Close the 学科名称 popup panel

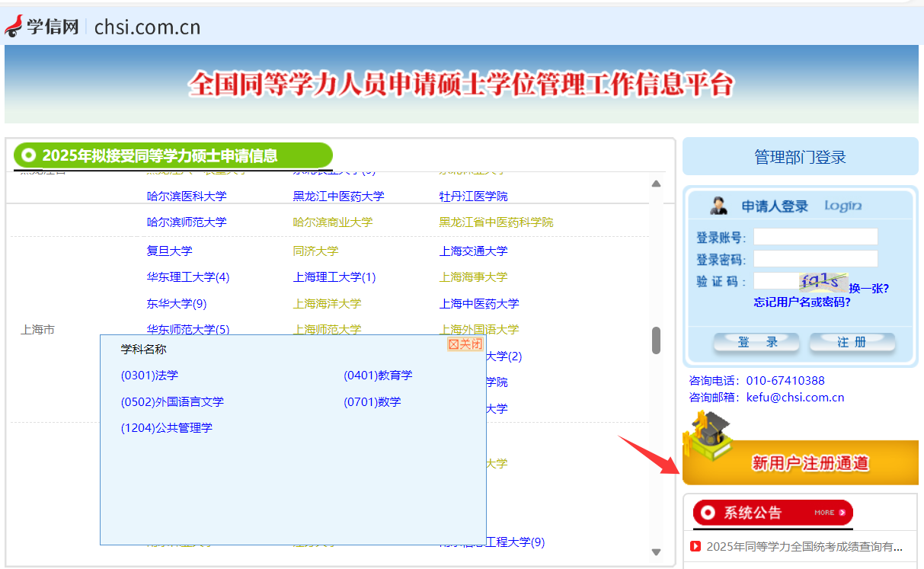click(x=465, y=344)
